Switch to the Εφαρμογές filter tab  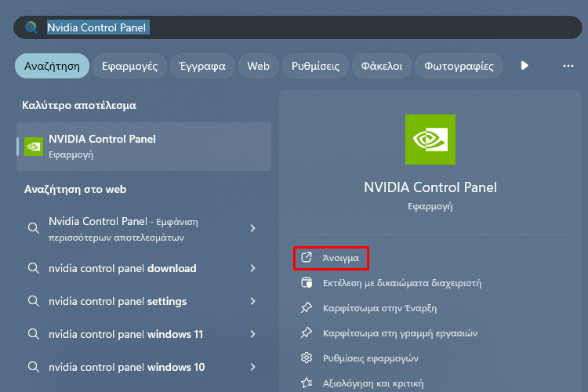pos(129,66)
